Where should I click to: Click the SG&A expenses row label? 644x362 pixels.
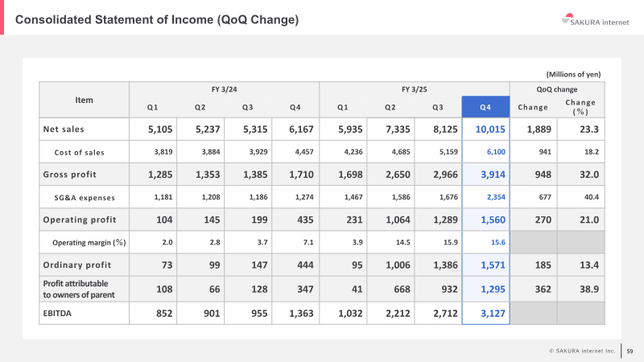click(x=85, y=198)
